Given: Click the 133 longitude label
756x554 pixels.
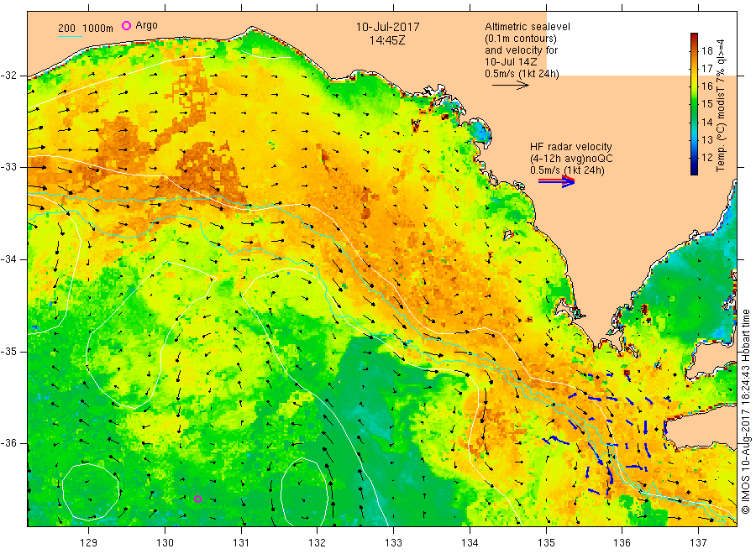Looking at the screenshot, I should 393,543.
